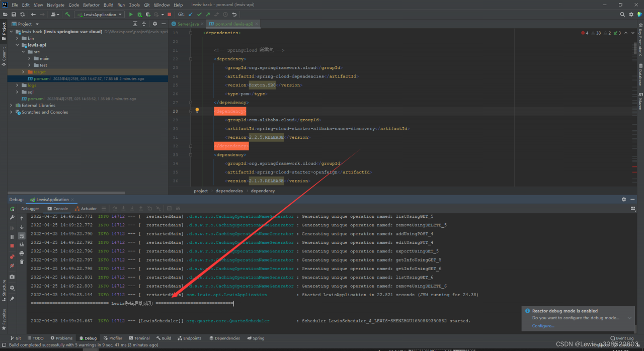Screen dimensions: 644x351
Task: Click the errors count indicator in editor
Action: 585,33
